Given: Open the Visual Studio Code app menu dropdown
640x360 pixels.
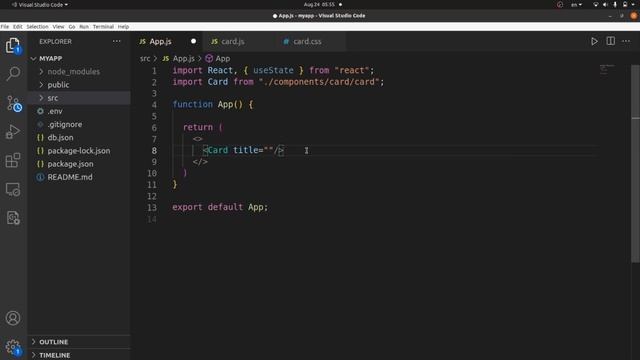Looking at the screenshot, I should [40, 4].
